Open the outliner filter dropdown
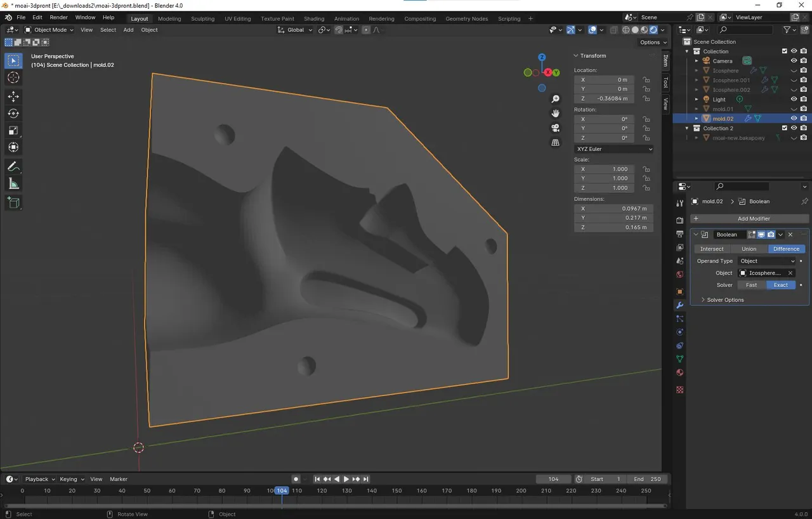Viewport: 812px width, 519px height. (790, 30)
